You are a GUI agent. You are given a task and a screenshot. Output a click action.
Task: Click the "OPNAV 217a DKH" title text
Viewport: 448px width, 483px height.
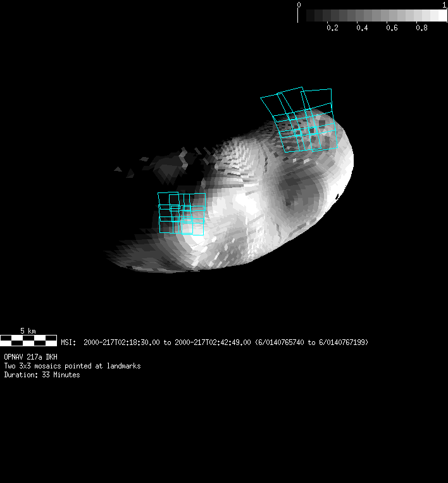[35, 357]
